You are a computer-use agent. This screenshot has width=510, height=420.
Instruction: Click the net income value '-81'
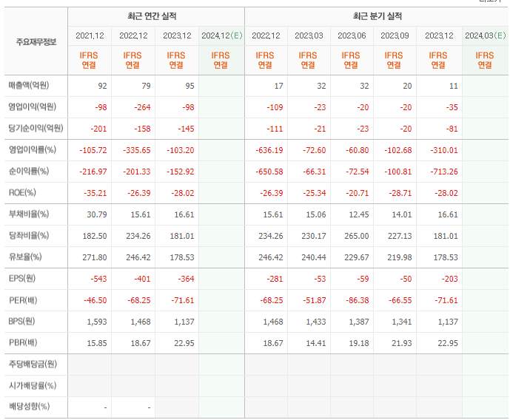pos(452,129)
